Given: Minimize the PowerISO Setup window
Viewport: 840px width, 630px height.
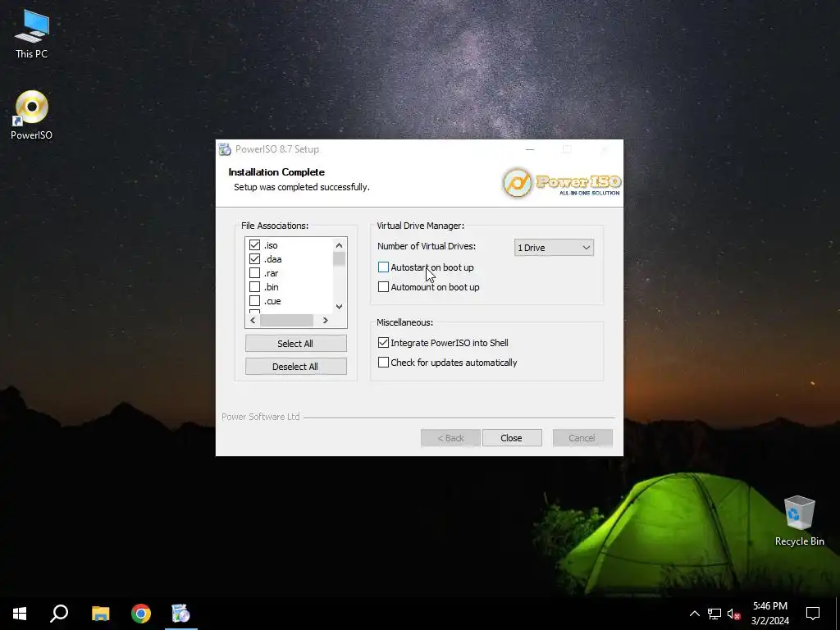Looking at the screenshot, I should pyautogui.click(x=530, y=149).
